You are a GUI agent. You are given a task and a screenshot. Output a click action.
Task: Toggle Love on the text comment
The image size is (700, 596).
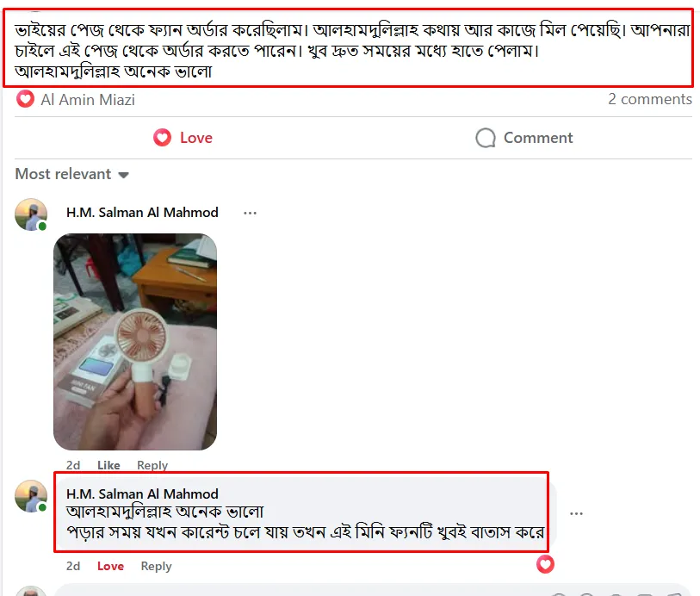tap(110, 566)
